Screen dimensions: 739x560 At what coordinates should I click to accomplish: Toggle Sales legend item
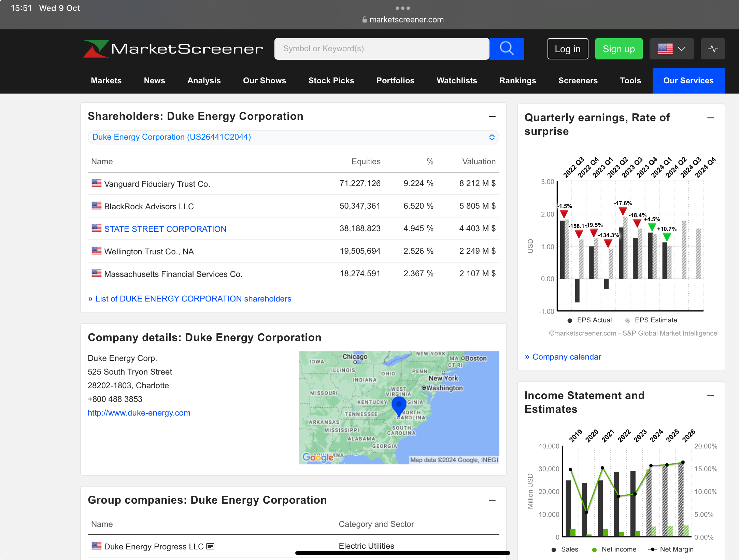tap(565, 549)
